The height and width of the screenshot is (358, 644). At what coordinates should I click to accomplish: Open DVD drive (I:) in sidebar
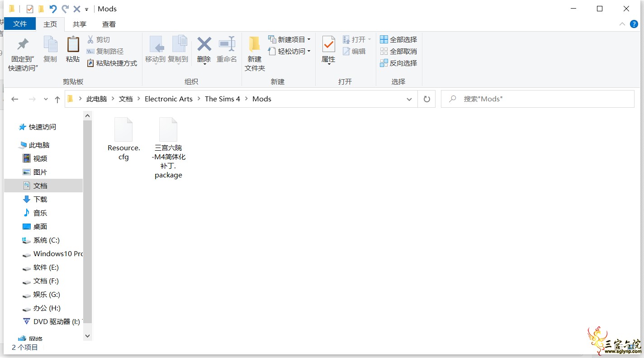tap(52, 322)
